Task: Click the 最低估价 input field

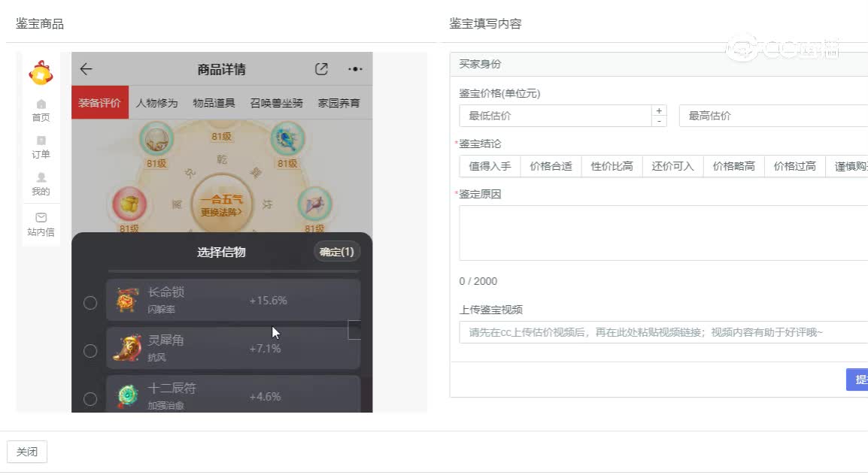Action: click(x=555, y=116)
